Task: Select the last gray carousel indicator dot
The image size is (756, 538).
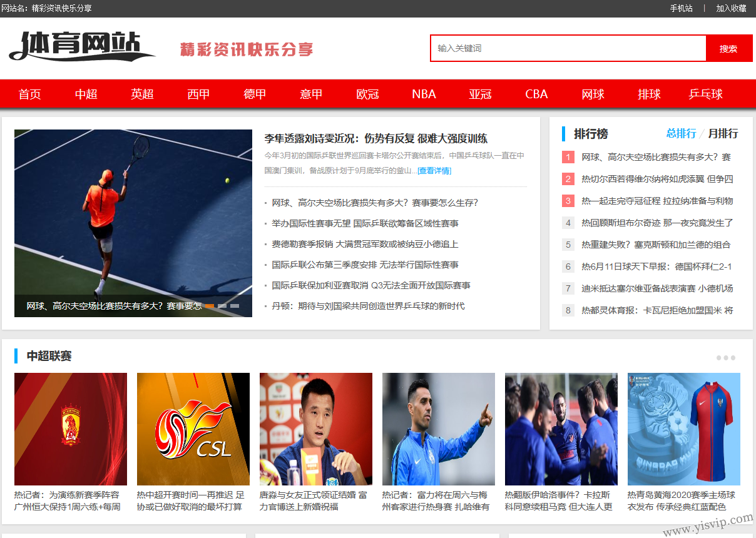Action: coord(235,306)
